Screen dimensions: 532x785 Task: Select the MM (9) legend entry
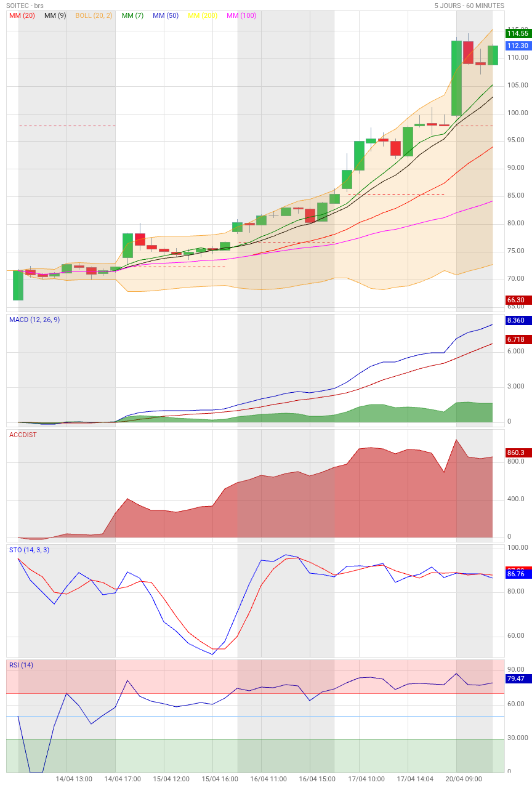coord(55,15)
